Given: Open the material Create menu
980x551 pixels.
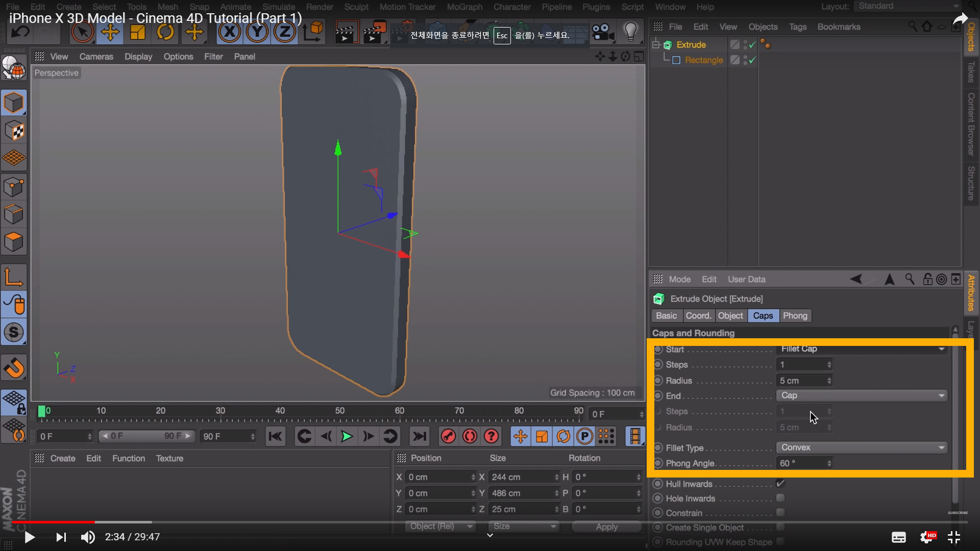Looking at the screenshot, I should pyautogui.click(x=63, y=458).
